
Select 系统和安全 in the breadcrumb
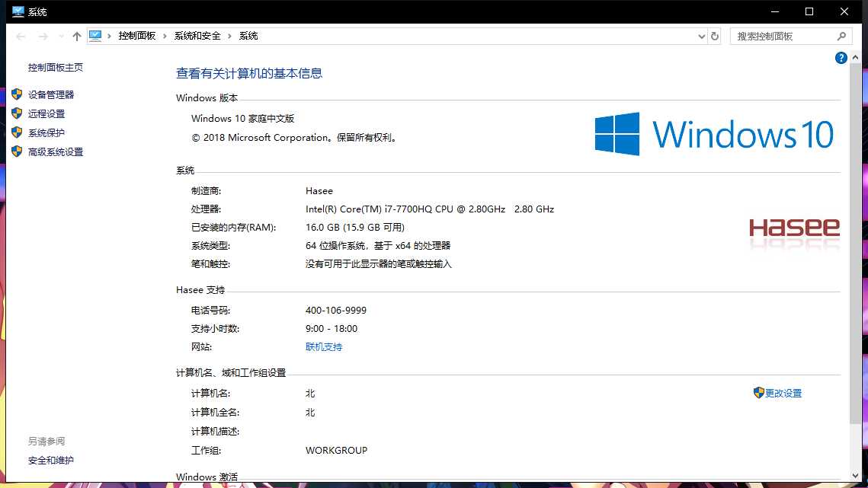click(x=197, y=36)
